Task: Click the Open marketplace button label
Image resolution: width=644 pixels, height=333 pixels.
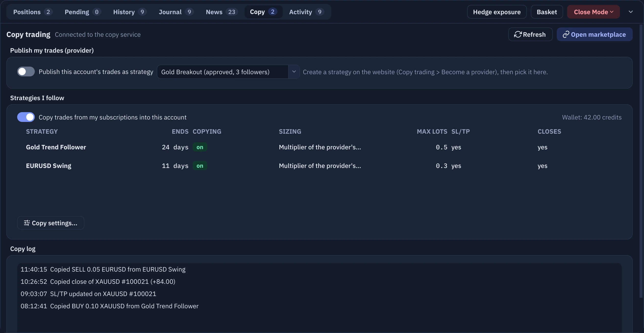Action: click(598, 35)
